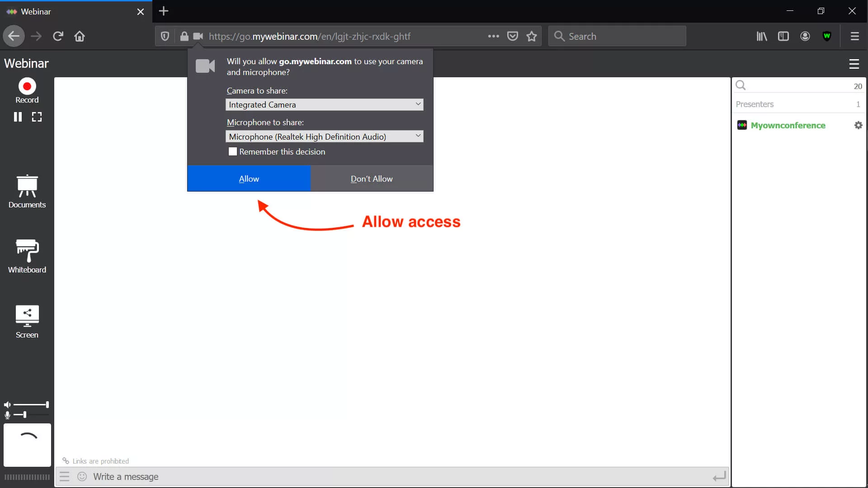Screen dimensions: 868x488
Task: Start recording with the Record button
Action: click(26, 86)
